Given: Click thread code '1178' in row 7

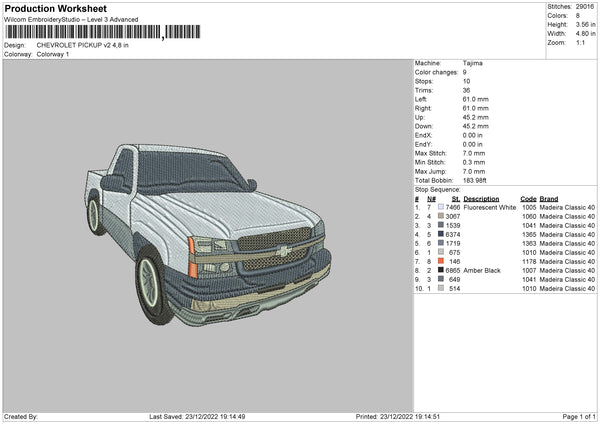Looking at the screenshot, I should (x=529, y=262).
